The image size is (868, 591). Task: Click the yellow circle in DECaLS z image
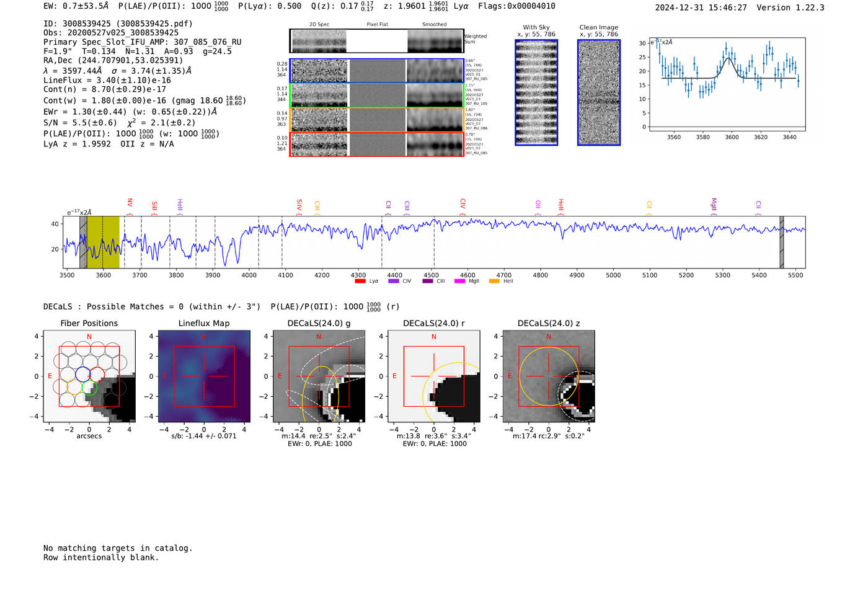coord(549,376)
